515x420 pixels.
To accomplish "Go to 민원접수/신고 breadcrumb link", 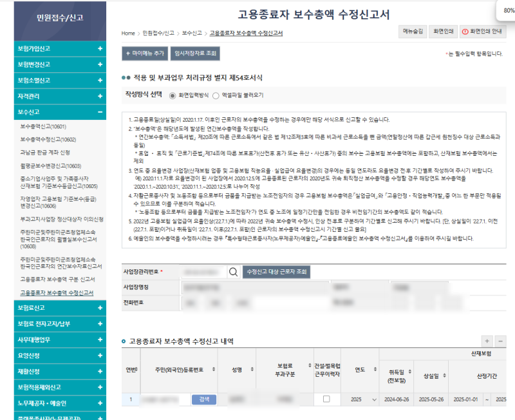I will tap(158, 33).
